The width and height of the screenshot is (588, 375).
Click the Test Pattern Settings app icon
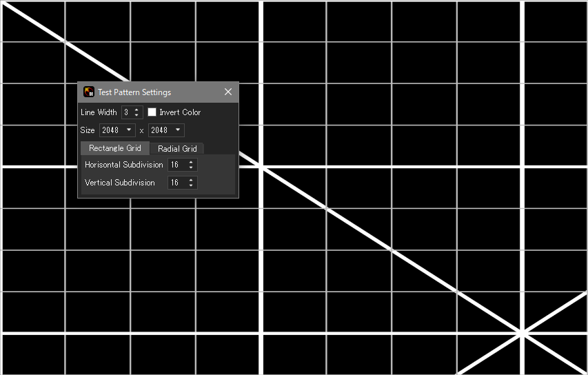89,92
